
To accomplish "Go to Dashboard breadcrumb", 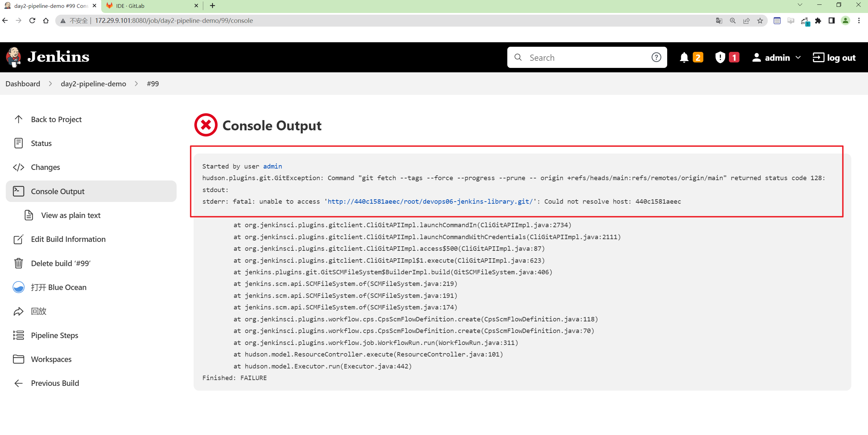I will pyautogui.click(x=23, y=84).
